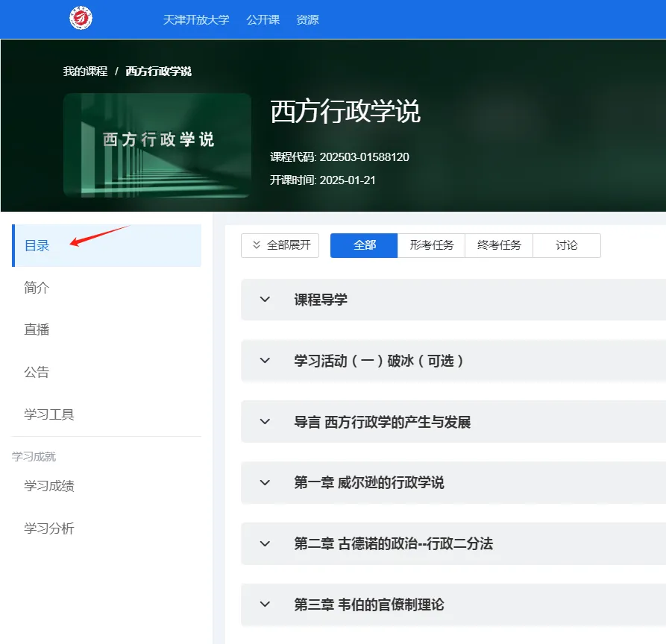Open 学习工具 from the sidebar
Viewport: 666px width, 644px height.
click(48, 414)
